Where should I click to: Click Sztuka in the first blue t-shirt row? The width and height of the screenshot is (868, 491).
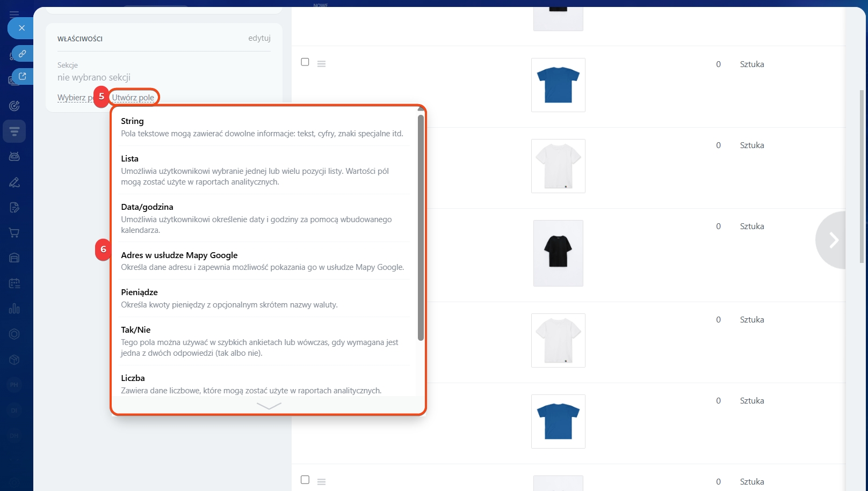[752, 64]
